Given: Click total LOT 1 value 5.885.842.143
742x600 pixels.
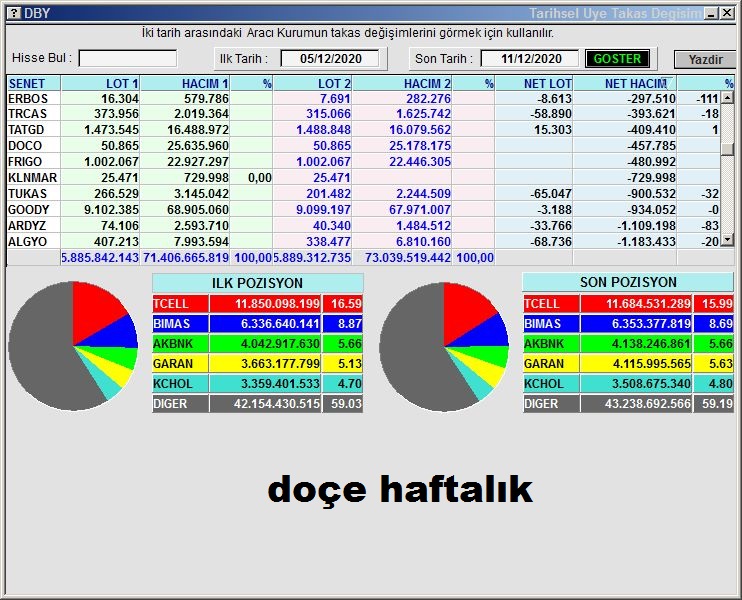Looking at the screenshot, I should 100,257.
